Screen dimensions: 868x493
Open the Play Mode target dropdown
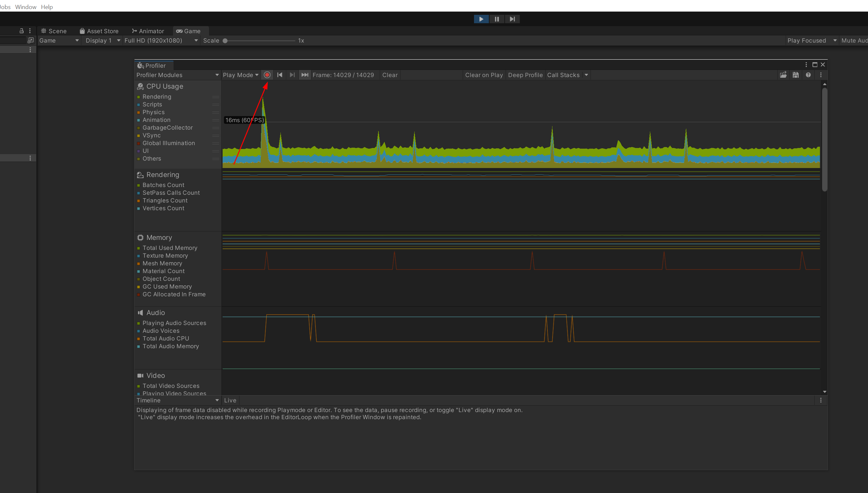[240, 75]
